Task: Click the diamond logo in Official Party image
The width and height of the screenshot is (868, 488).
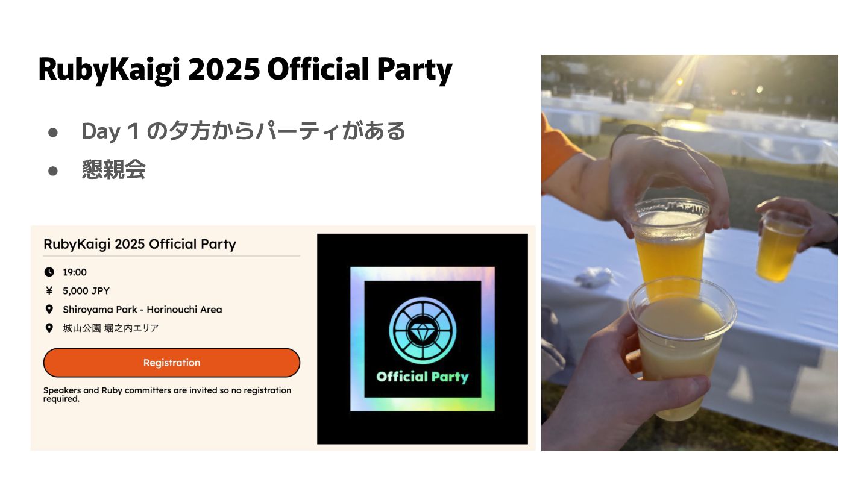Action: [423, 330]
